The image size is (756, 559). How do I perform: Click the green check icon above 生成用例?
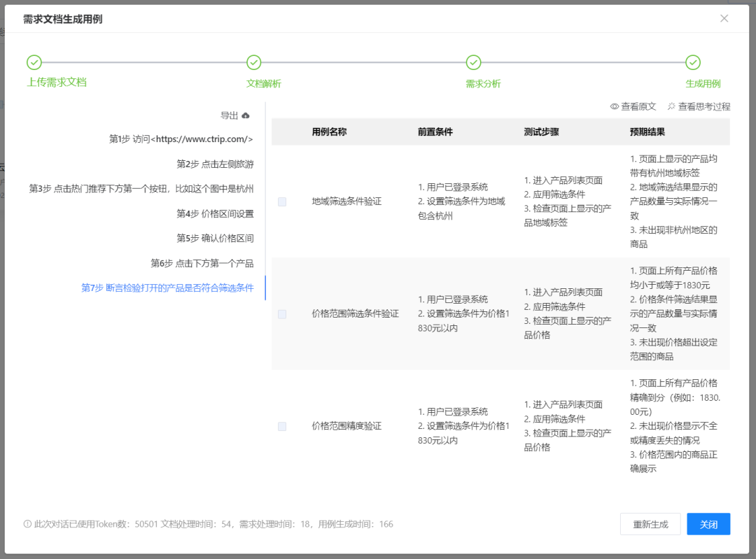(692, 62)
